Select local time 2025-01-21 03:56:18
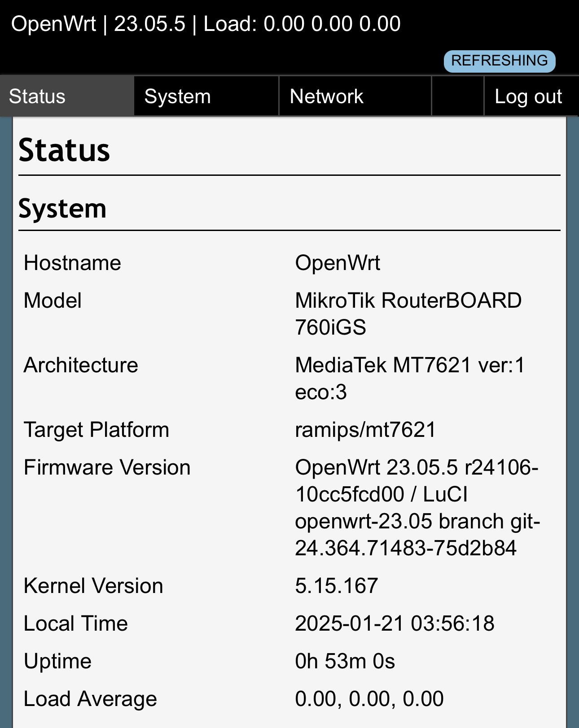 click(x=395, y=623)
